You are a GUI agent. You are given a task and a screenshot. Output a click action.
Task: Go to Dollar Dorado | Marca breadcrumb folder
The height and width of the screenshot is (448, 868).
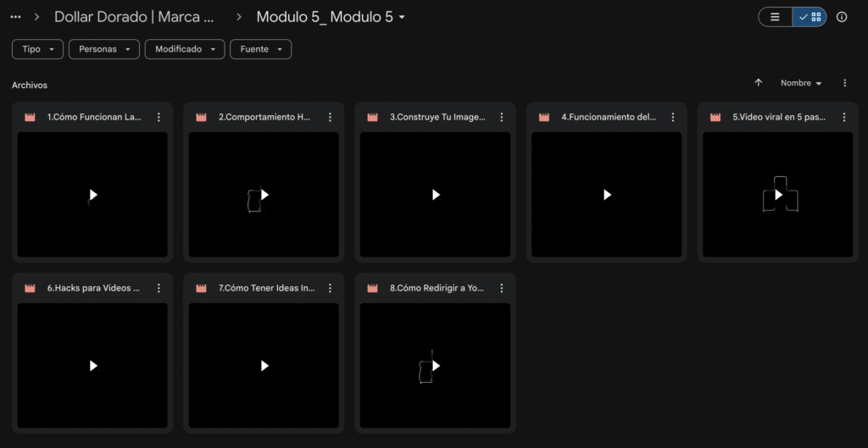pyautogui.click(x=134, y=17)
